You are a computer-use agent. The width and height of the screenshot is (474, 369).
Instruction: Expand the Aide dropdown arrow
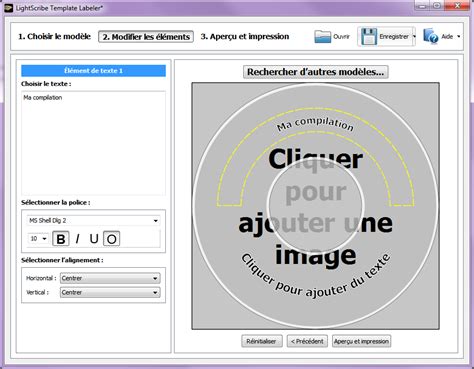point(459,37)
